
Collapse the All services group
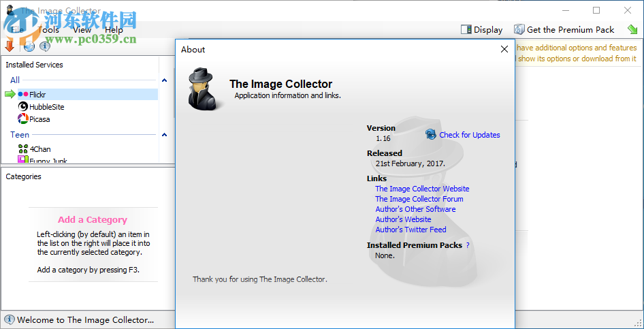click(x=164, y=80)
